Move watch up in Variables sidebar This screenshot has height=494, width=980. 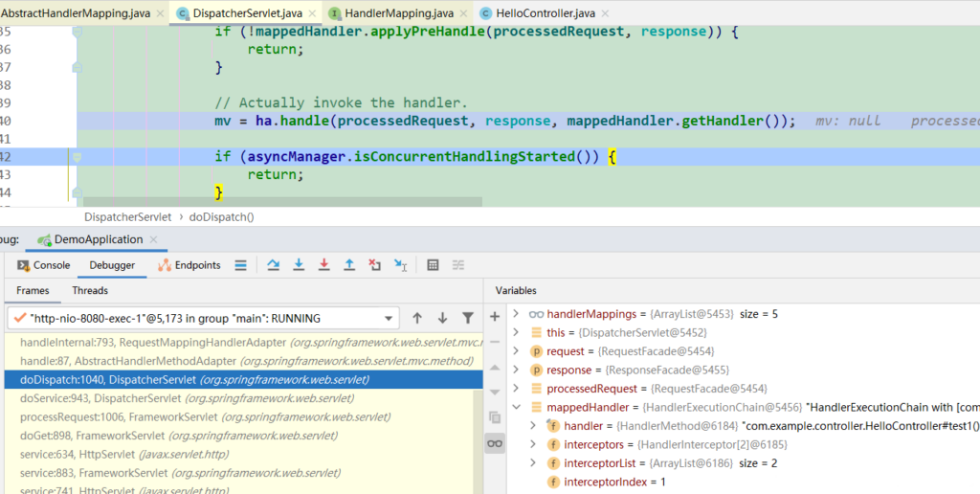tap(495, 367)
